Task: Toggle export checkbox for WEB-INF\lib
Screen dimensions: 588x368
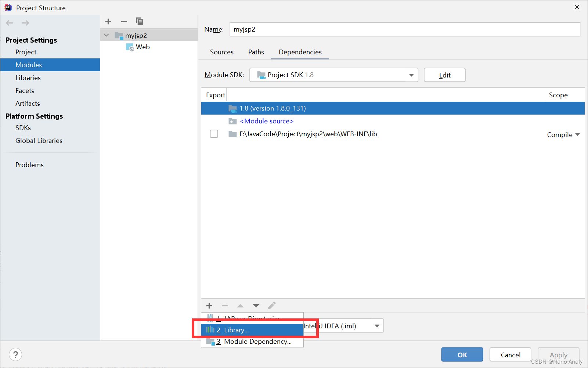Action: point(214,134)
